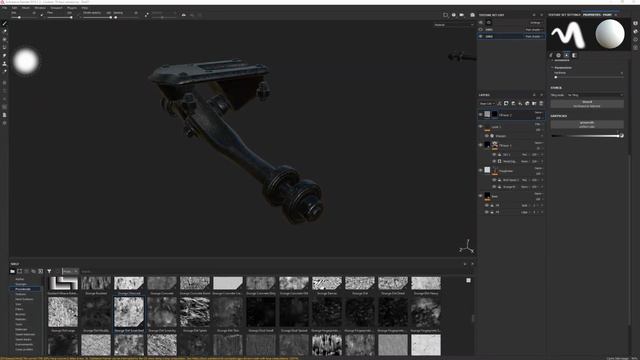
Task: Click the lazy mouse icon in top toolbar
Action: tap(147, 15)
